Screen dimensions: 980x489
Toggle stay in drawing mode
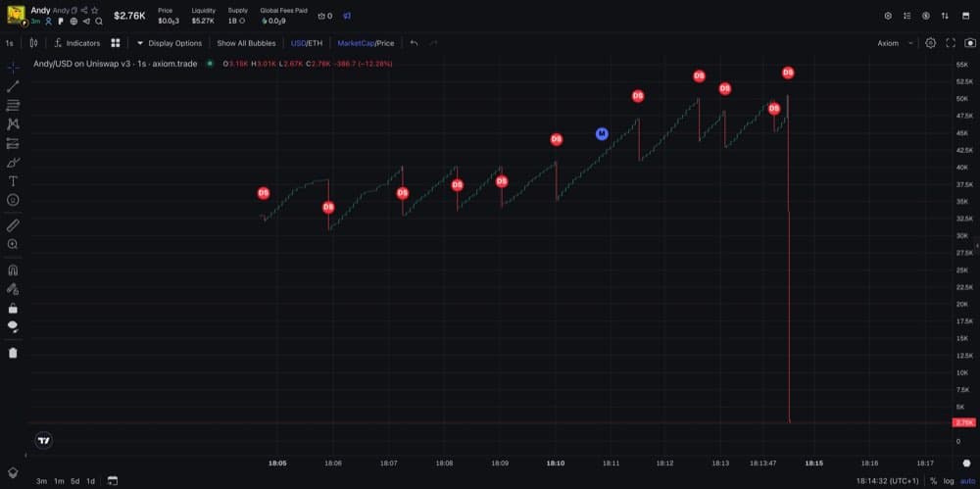13,289
